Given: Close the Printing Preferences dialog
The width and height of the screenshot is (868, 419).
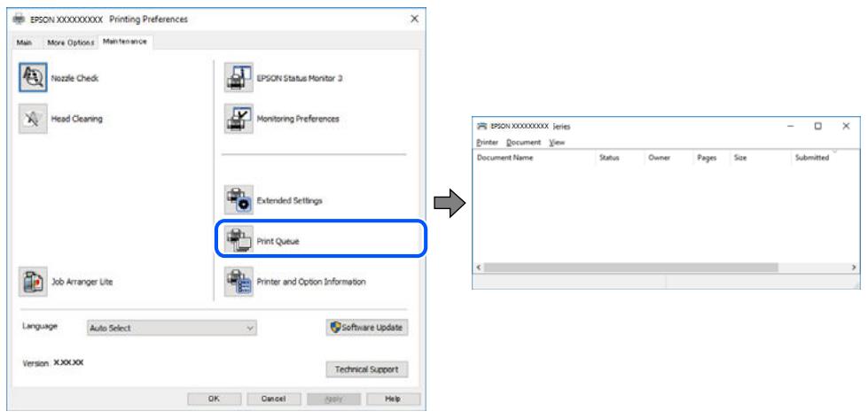Looking at the screenshot, I should (414, 19).
